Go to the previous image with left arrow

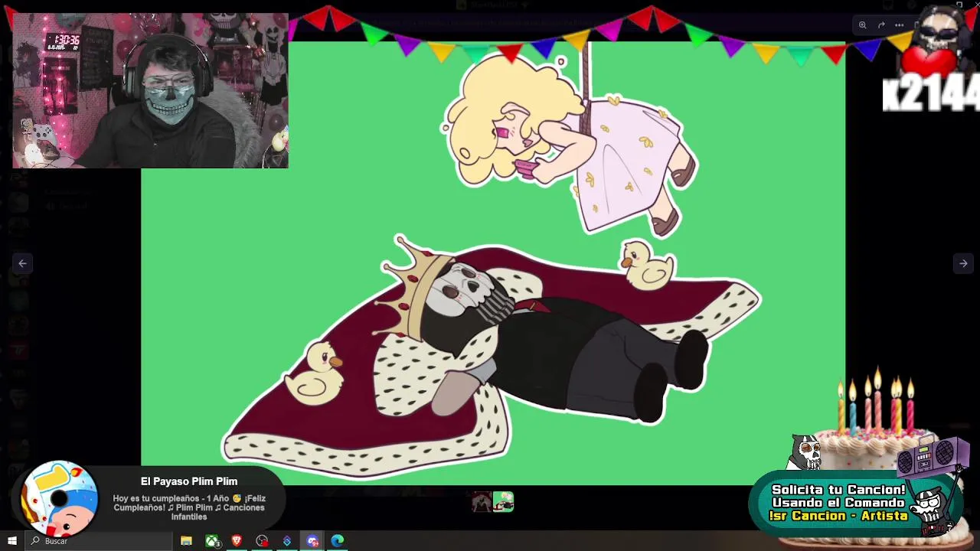tap(22, 263)
